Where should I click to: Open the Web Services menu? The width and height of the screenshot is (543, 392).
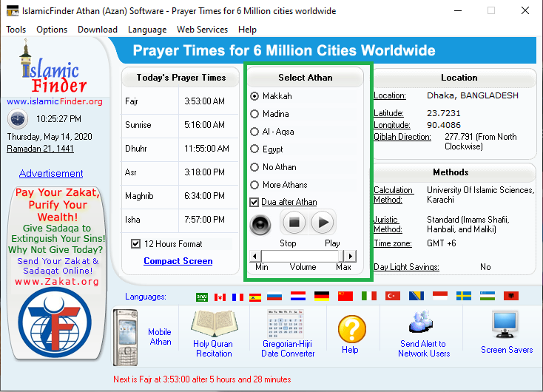pyautogui.click(x=202, y=30)
